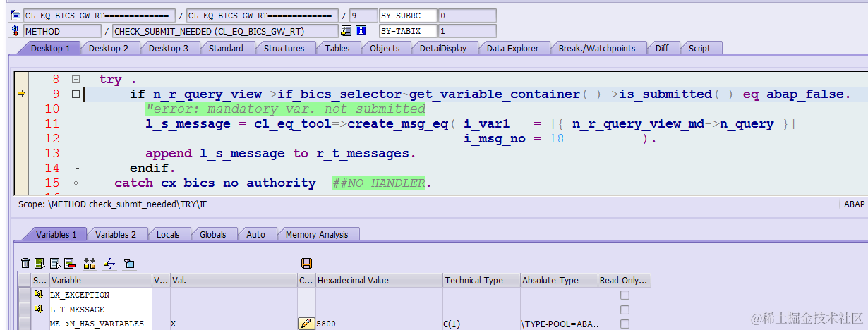Click the pencil change icon for ME->N_HAS_VARIABLES
The width and height of the screenshot is (868, 330).
[x=306, y=324]
